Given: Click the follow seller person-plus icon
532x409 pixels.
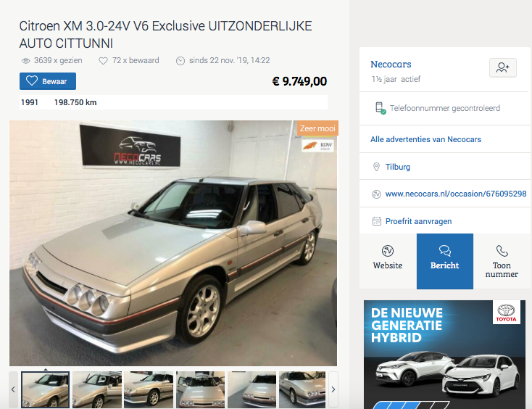Looking at the screenshot, I should [503, 67].
